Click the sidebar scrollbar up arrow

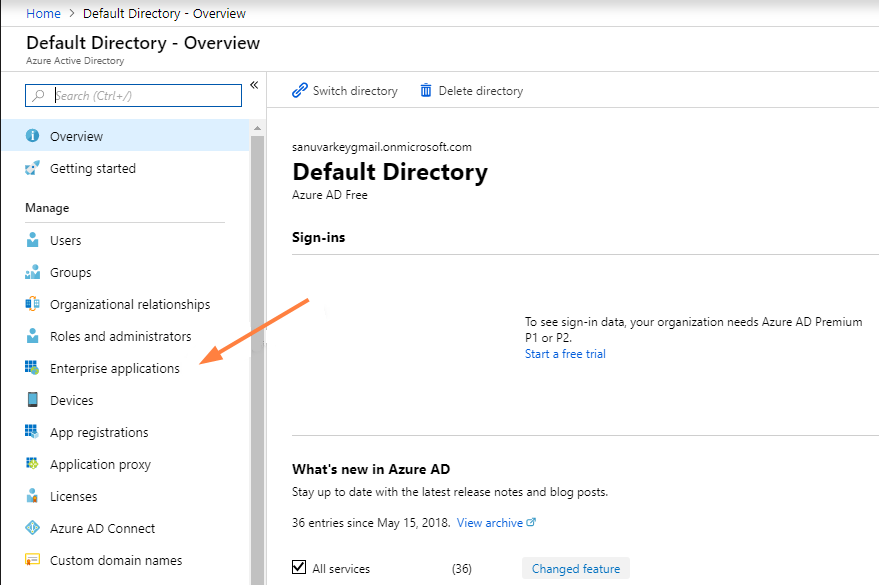coord(257,128)
